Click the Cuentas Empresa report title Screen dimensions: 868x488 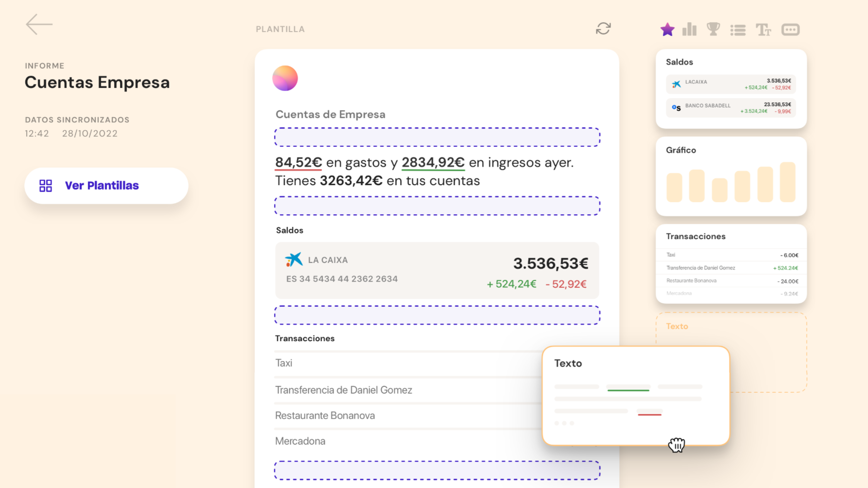coord(97,83)
